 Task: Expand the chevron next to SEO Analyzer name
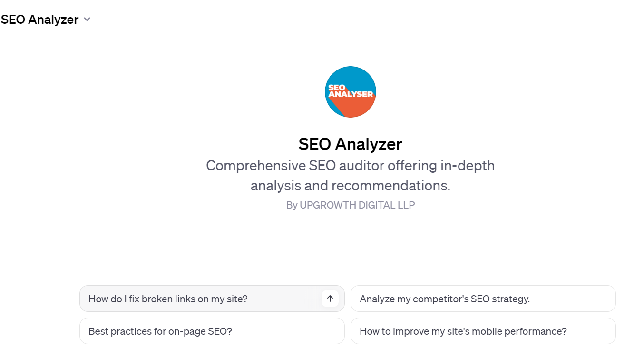tap(87, 19)
